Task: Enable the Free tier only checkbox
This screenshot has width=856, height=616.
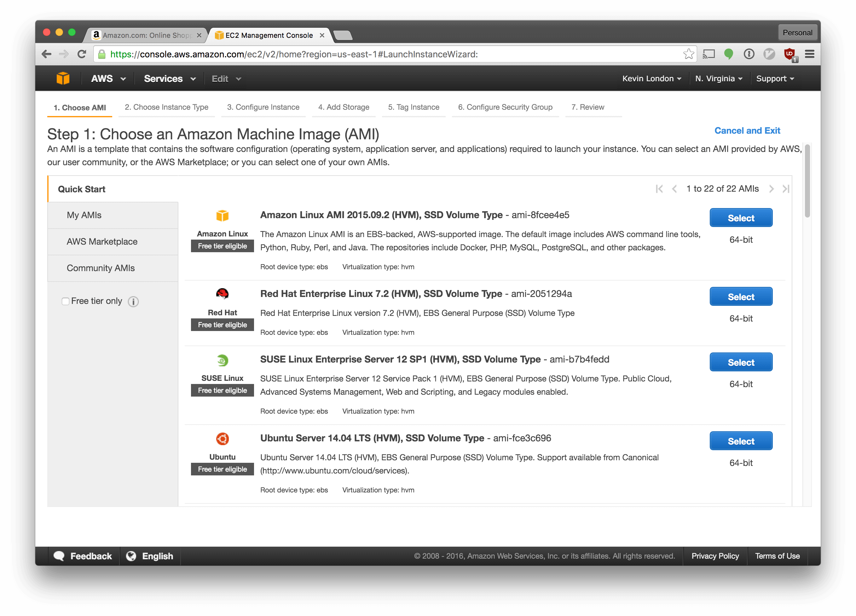Action: point(65,301)
